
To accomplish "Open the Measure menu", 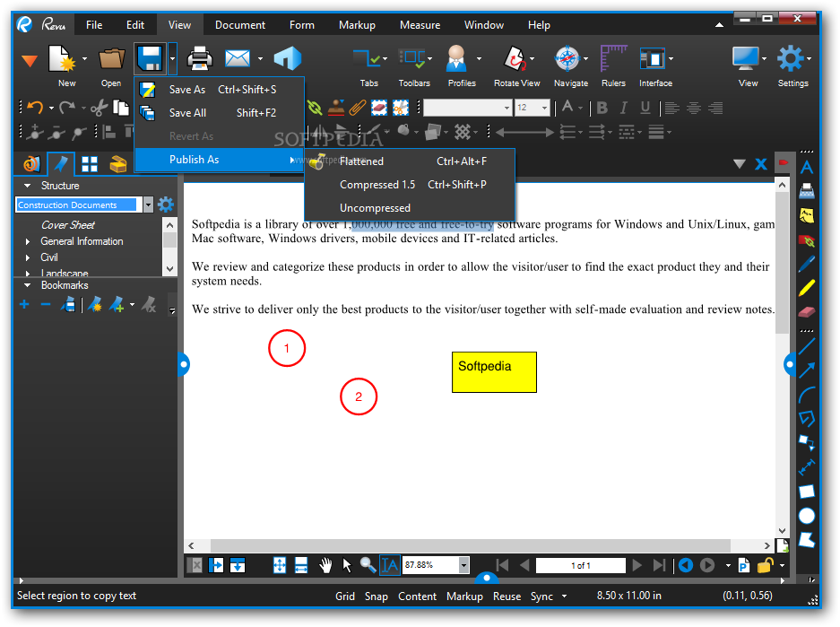I will 420,25.
